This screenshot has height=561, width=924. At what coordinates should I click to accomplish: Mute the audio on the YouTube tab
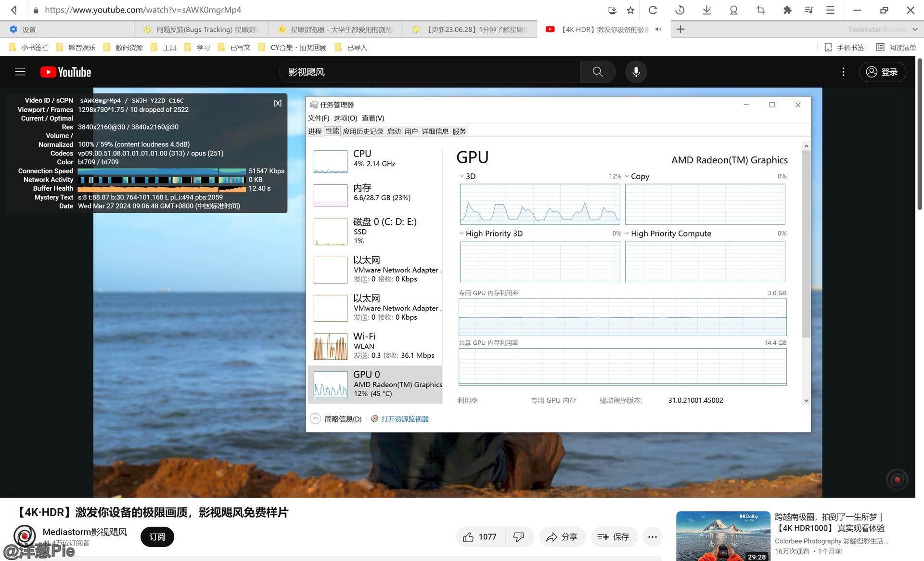(x=658, y=29)
